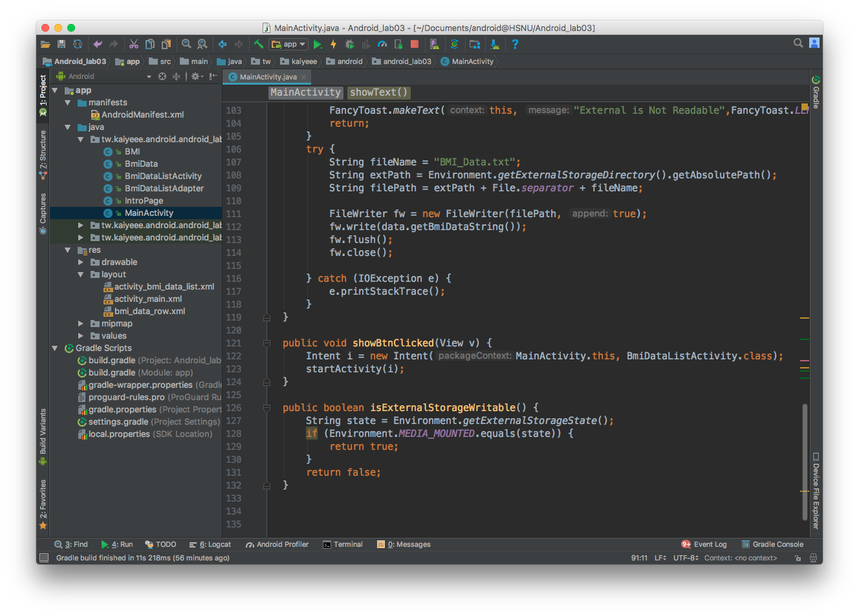Click the Profile app gauge icon
Viewport: 859px width, 616px height.
382,44
